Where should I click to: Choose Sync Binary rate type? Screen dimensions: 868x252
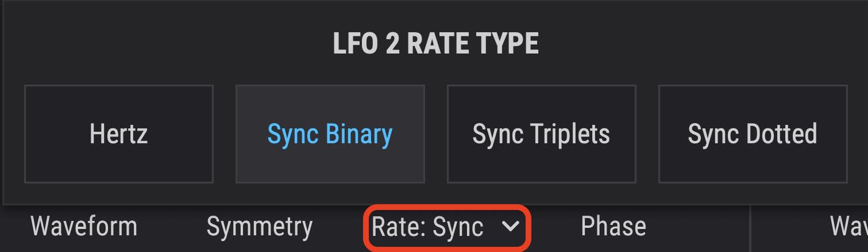[x=330, y=134]
